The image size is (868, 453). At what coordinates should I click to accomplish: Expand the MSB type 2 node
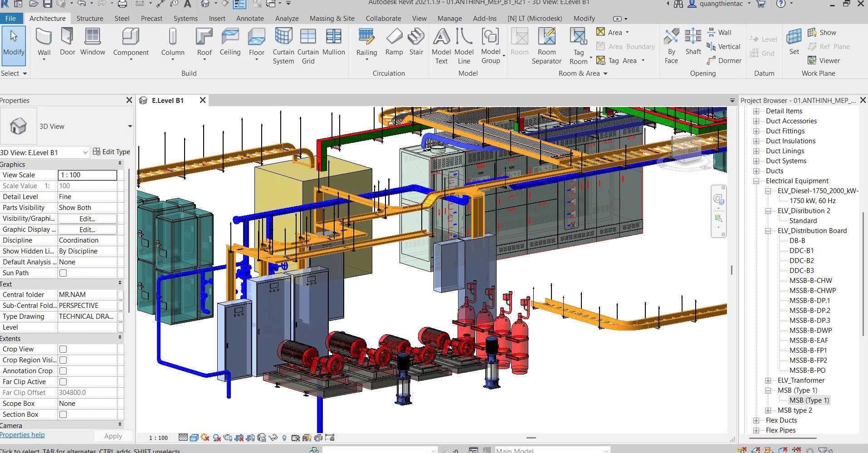coord(768,410)
